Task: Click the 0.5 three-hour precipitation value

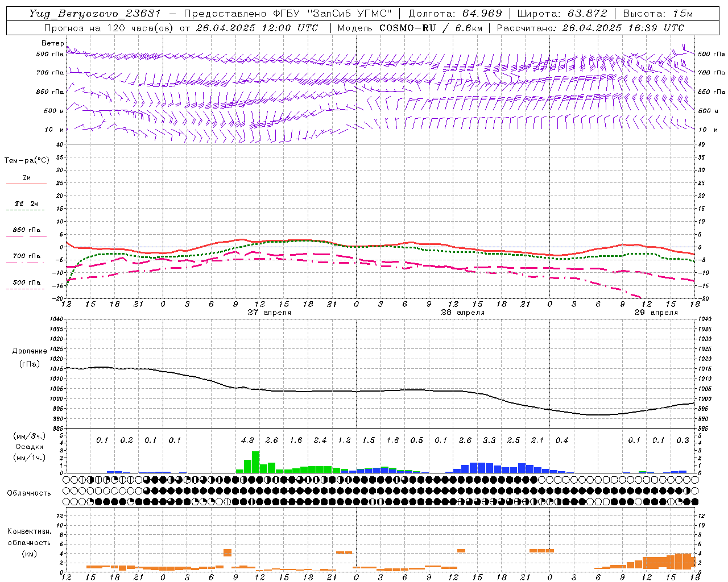Action: [417, 440]
